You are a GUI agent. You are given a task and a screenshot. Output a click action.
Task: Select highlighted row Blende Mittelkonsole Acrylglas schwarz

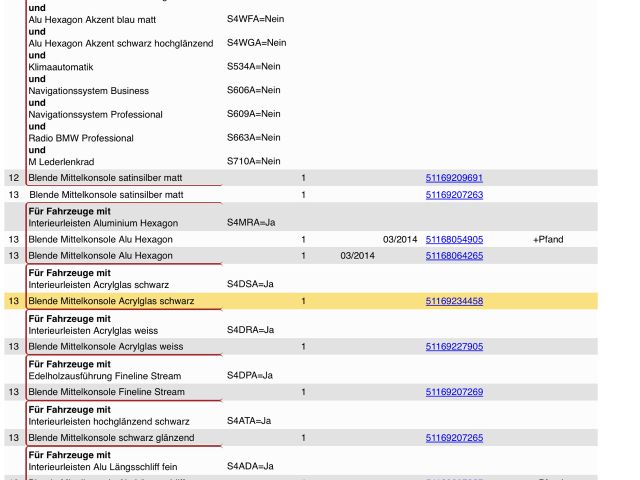pos(111,301)
